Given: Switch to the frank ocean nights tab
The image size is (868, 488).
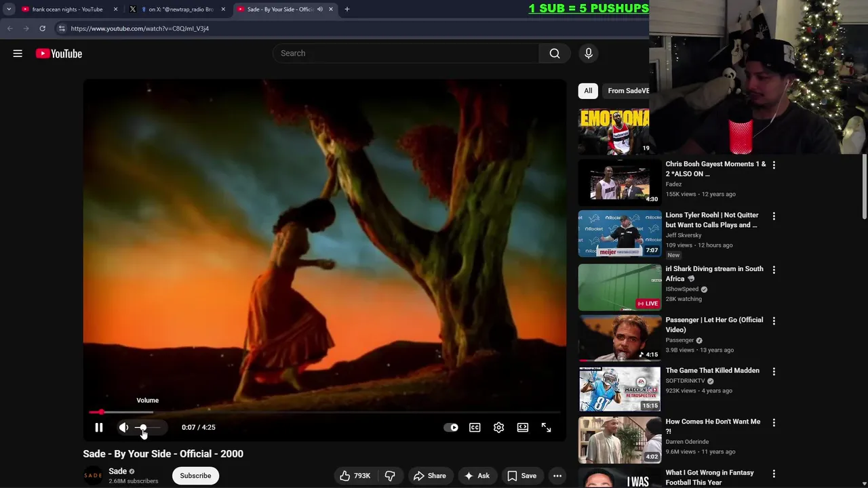Looking at the screenshot, I should (66, 9).
